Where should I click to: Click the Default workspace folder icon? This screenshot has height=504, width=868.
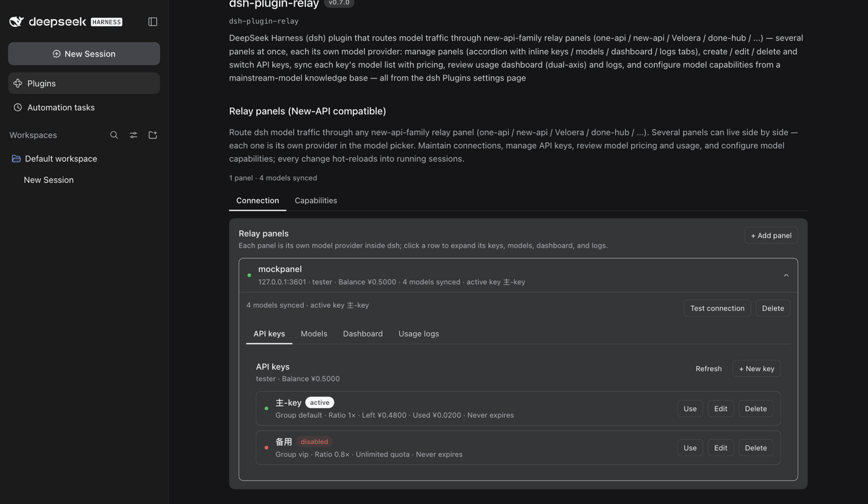point(16,159)
